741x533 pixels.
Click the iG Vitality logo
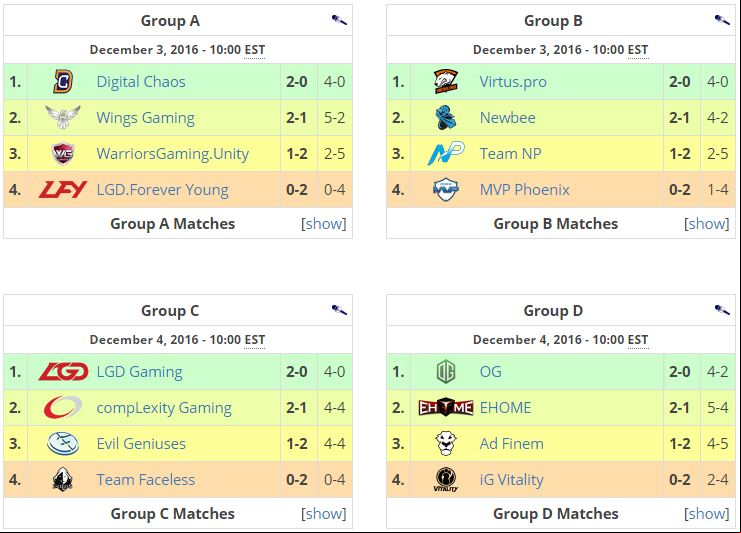pos(446,480)
